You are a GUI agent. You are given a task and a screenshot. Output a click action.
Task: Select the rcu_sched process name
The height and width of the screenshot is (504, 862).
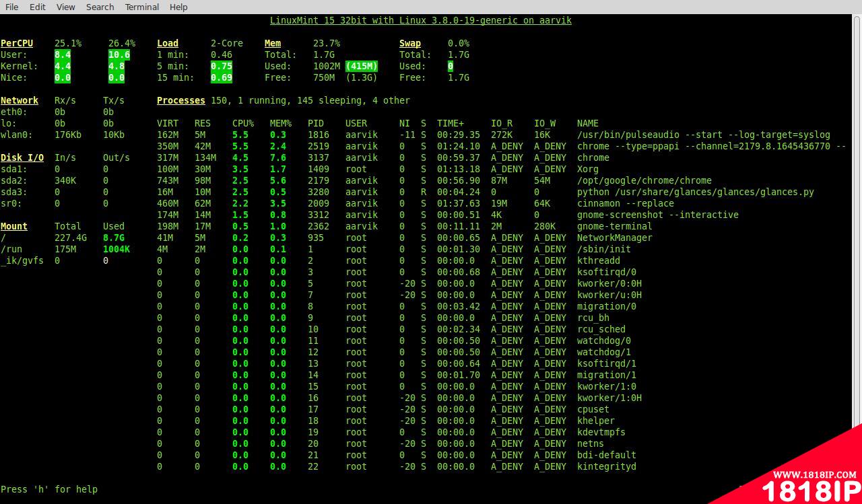601,329
